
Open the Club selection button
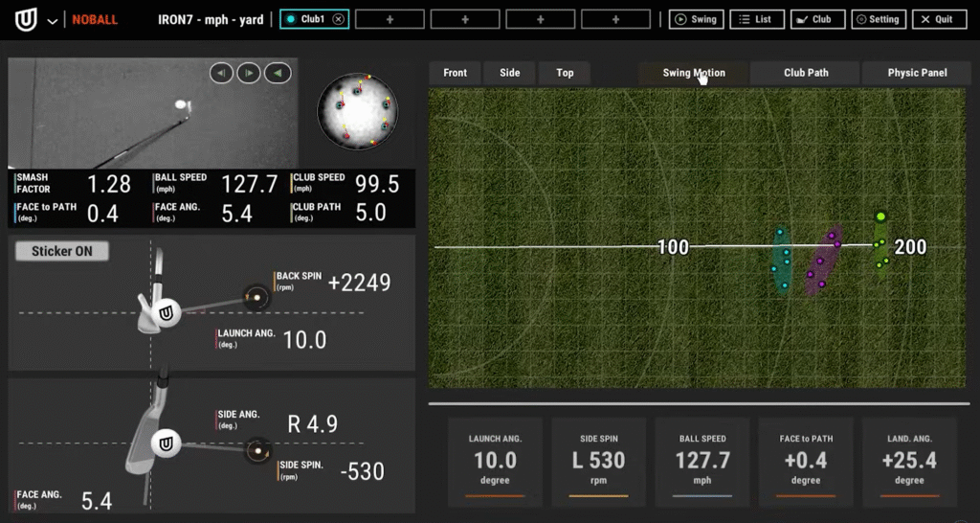(x=813, y=19)
